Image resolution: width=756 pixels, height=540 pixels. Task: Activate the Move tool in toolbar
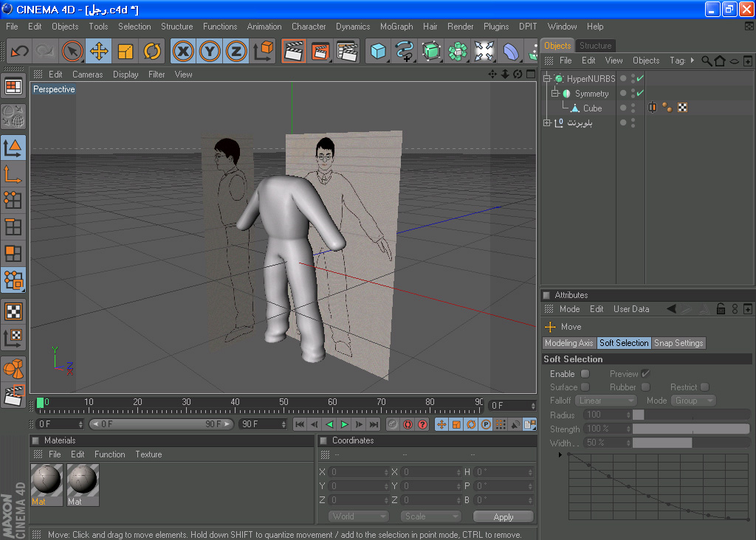[x=99, y=51]
